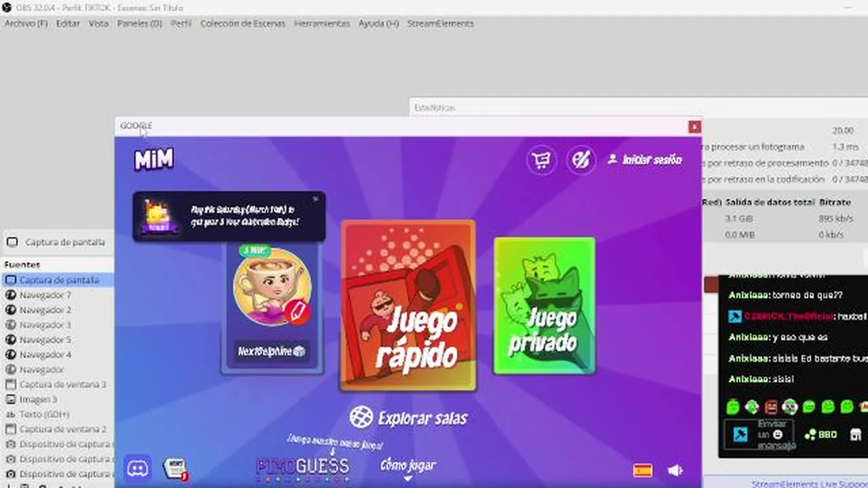868x488 pixels.
Task: Edit the avatar with the red pencil
Action: coord(296,310)
